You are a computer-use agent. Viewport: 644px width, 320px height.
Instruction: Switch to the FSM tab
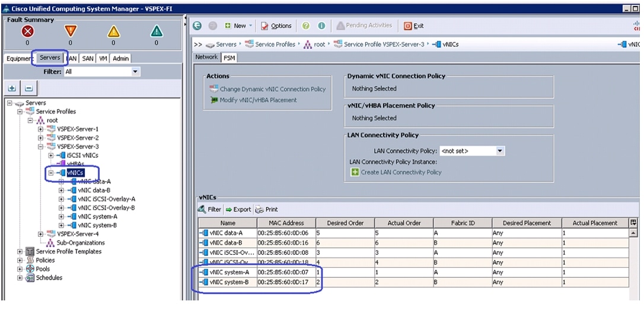[229, 57]
